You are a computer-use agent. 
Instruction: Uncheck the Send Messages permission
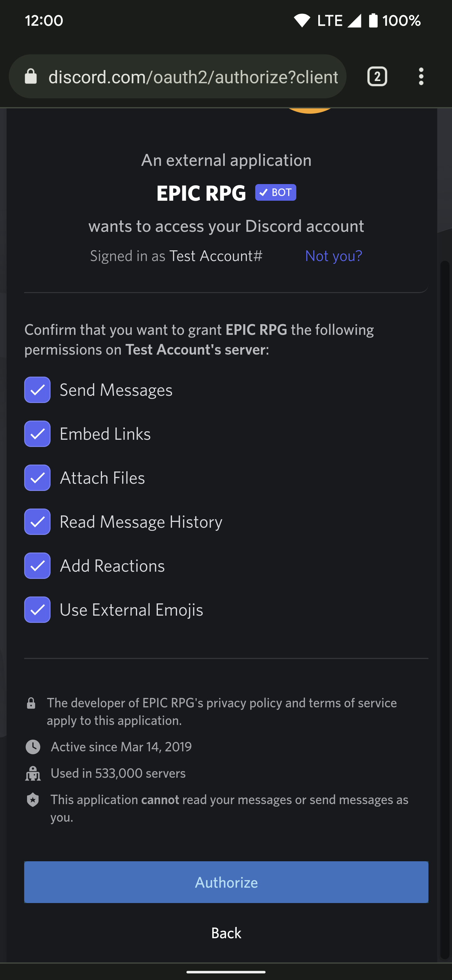(37, 389)
